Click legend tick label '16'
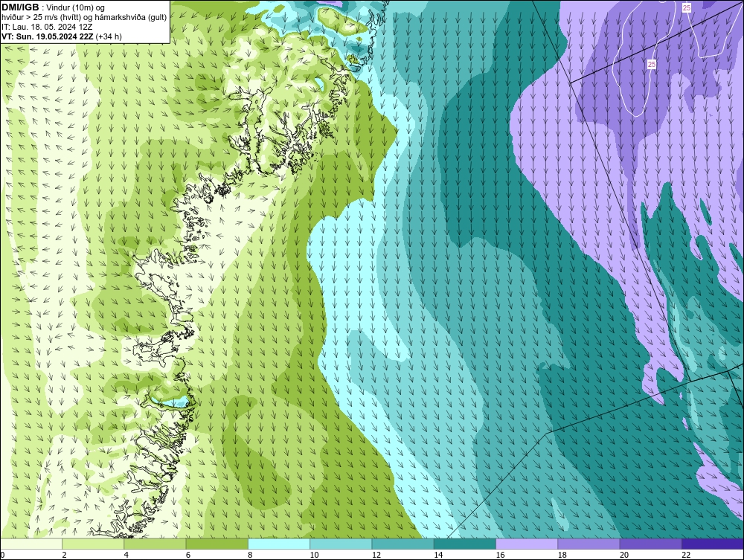Image resolution: width=744 pixels, height=560 pixels. tap(500, 555)
